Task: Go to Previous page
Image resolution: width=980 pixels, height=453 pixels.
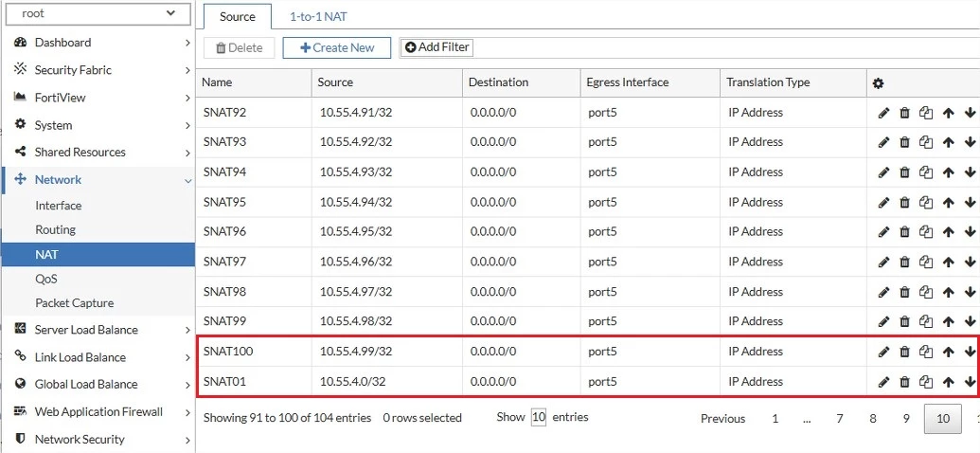Action: 722,419
